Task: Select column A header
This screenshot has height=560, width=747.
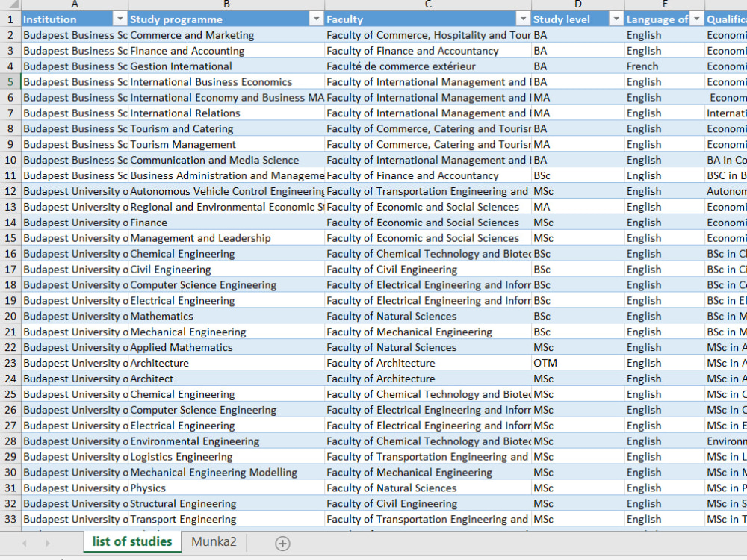Action: pyautogui.click(x=75, y=4)
